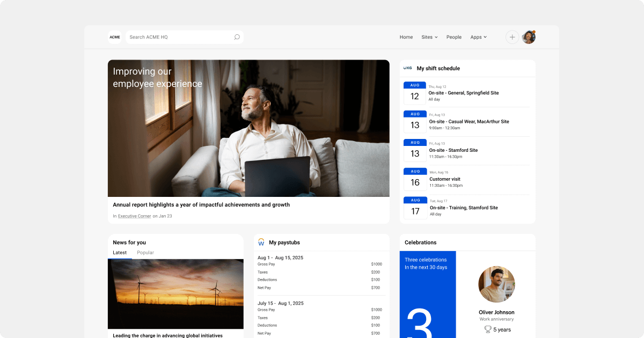Click the Work anniversary label

[x=496, y=319]
